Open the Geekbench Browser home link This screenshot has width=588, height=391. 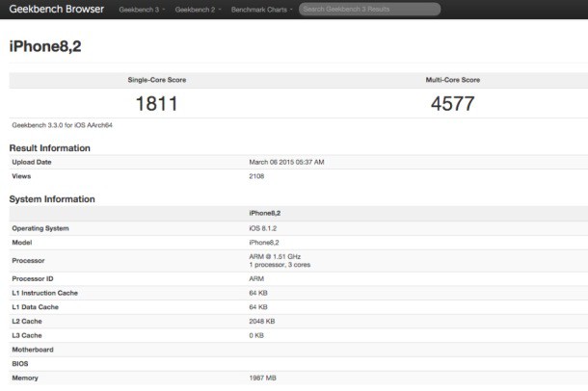[57, 9]
